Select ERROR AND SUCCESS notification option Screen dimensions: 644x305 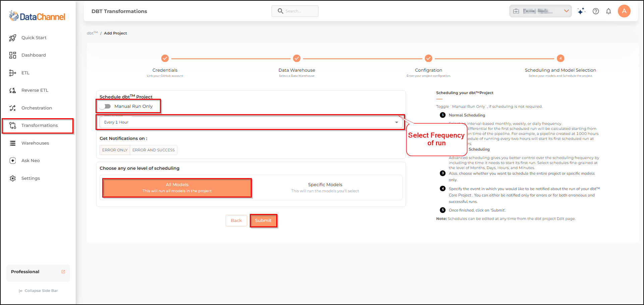point(154,150)
